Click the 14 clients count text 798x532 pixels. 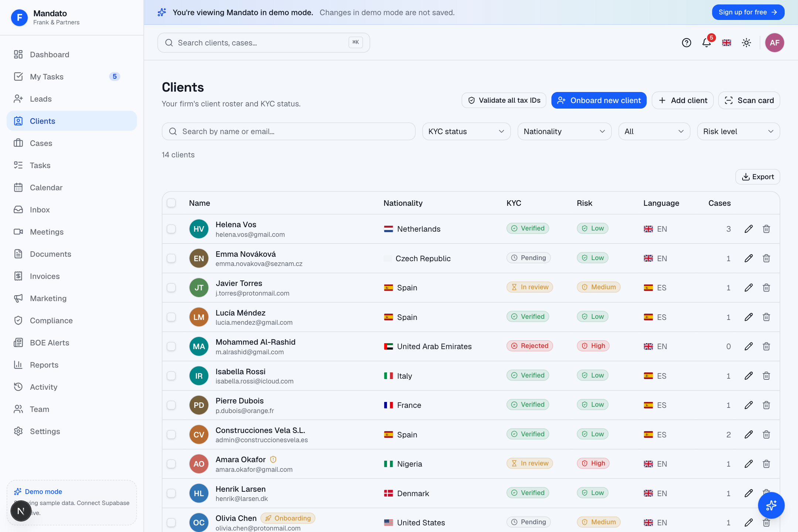(x=178, y=155)
